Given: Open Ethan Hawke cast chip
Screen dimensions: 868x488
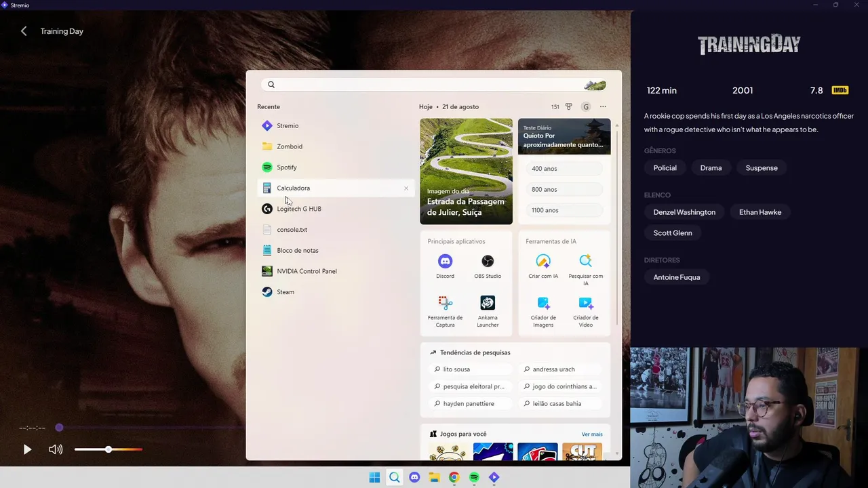Looking at the screenshot, I should point(760,212).
